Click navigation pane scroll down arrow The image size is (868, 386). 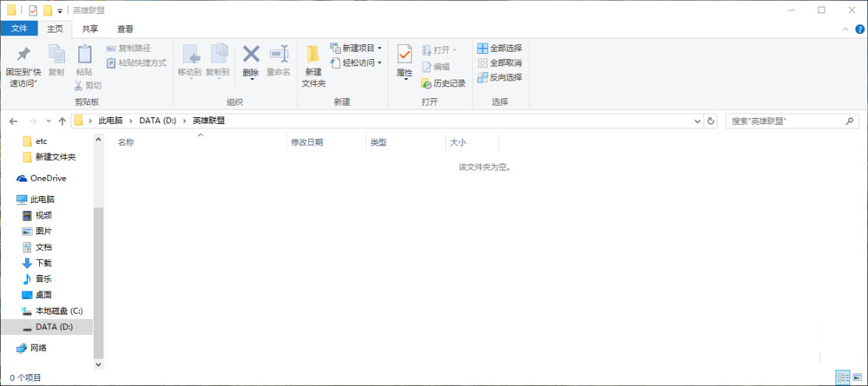(x=99, y=364)
